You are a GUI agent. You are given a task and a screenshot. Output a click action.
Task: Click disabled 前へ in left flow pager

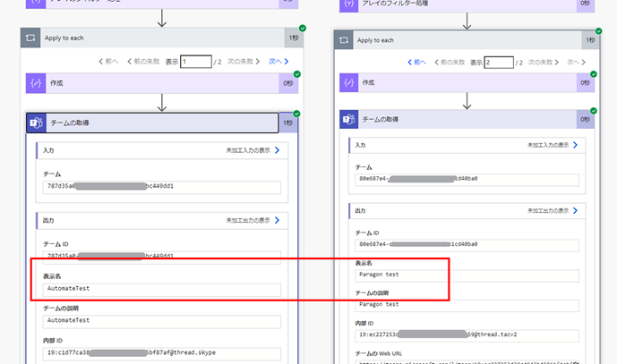pos(108,62)
